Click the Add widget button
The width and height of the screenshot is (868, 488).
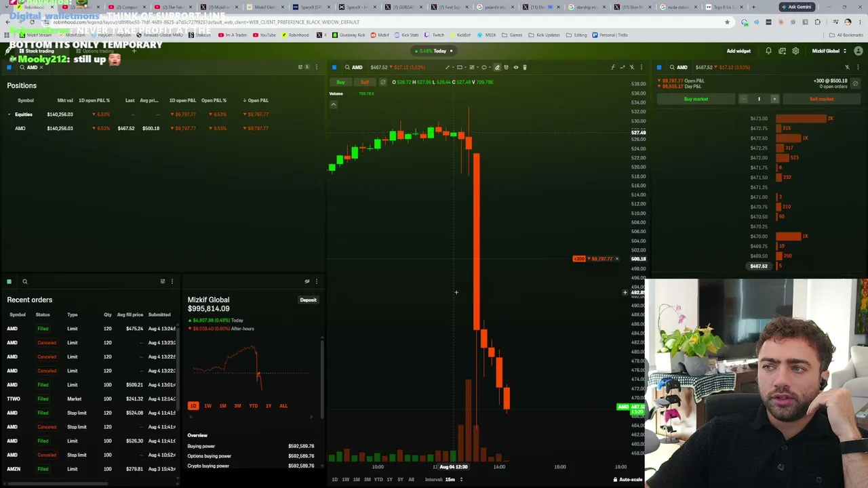pyautogui.click(x=738, y=51)
